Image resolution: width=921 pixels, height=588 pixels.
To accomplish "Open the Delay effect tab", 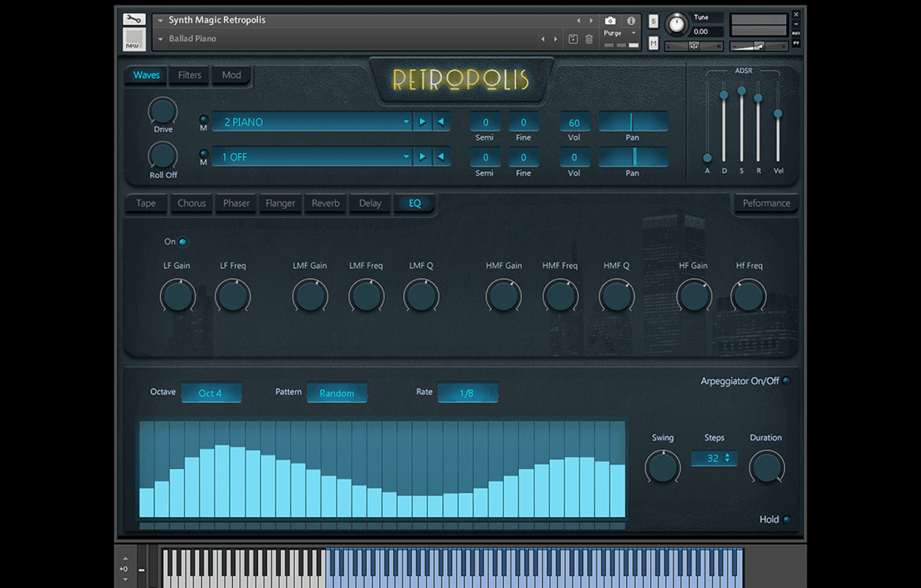I will [370, 203].
